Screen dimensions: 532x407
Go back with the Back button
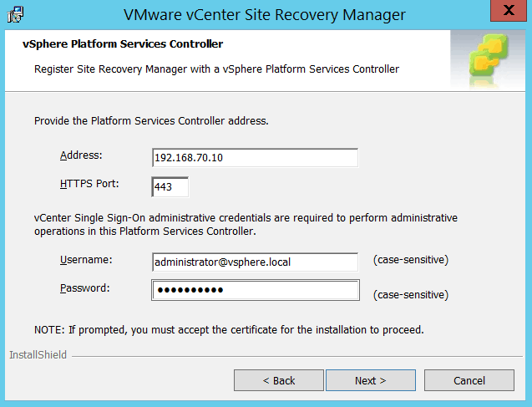pos(278,380)
